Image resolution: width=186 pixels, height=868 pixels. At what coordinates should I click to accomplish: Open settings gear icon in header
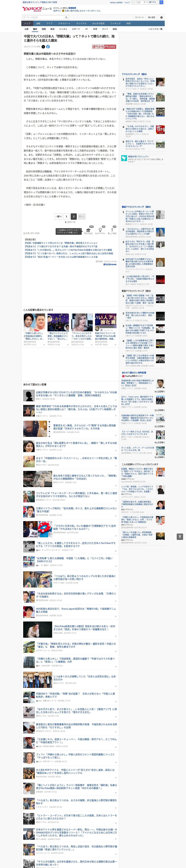click(x=161, y=17)
